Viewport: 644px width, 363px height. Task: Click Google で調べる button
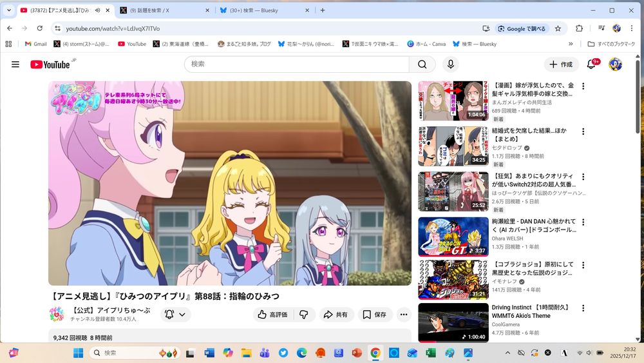coord(522,28)
